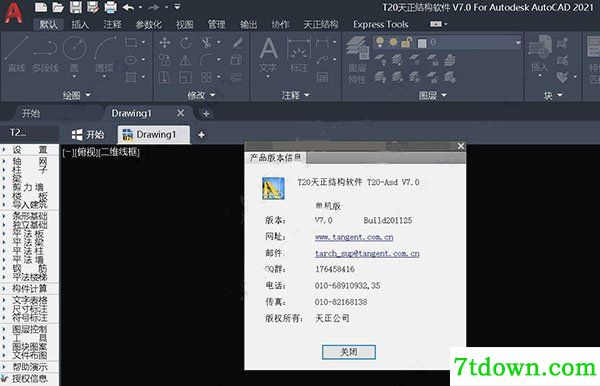Viewport: 600px width, 386px height.
Task: Open the quick access toolbar customize arrow
Action: [x=177, y=7]
